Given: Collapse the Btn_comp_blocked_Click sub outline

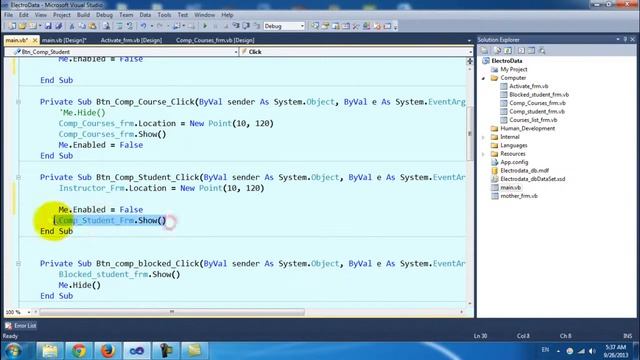Looking at the screenshot, I should 18,264.
